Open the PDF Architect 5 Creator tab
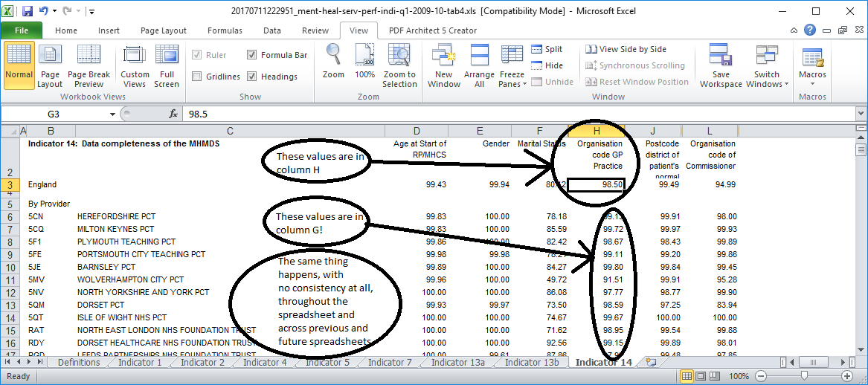868x385 pixels. coord(433,31)
